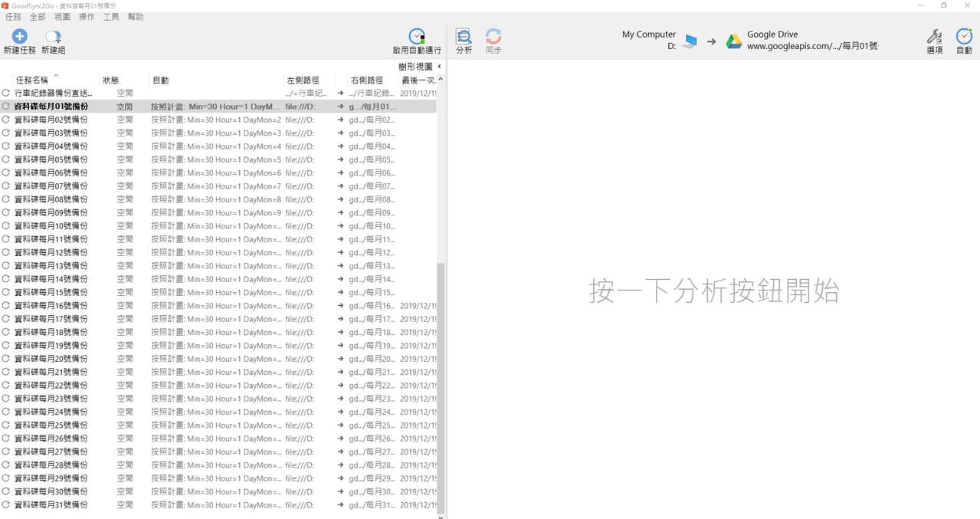Select the 資料碟每月15號備份 job
The image size is (980, 519).
pyautogui.click(x=51, y=292)
